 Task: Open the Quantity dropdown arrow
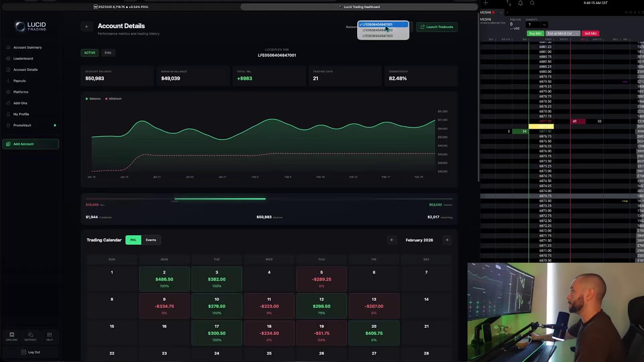[545, 25]
